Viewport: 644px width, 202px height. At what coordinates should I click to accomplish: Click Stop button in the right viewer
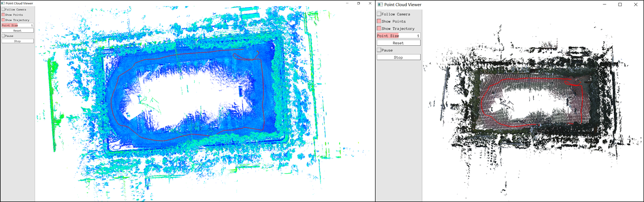click(x=398, y=57)
